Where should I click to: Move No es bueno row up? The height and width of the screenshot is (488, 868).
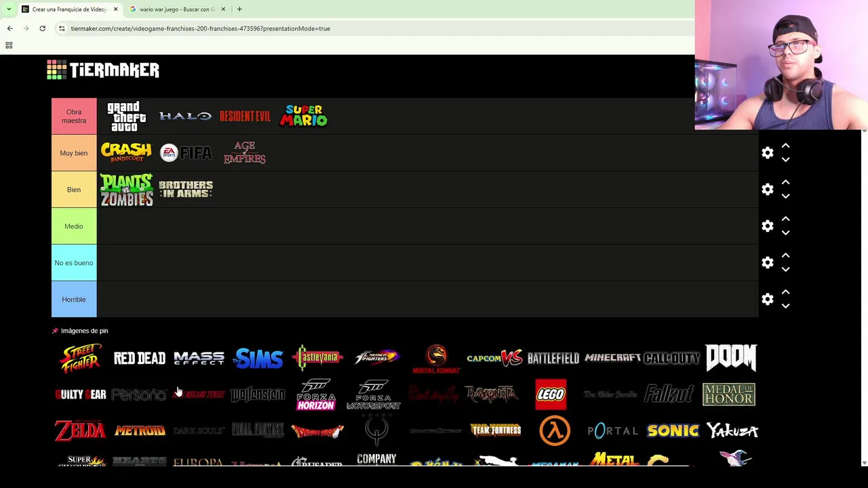pyautogui.click(x=785, y=256)
